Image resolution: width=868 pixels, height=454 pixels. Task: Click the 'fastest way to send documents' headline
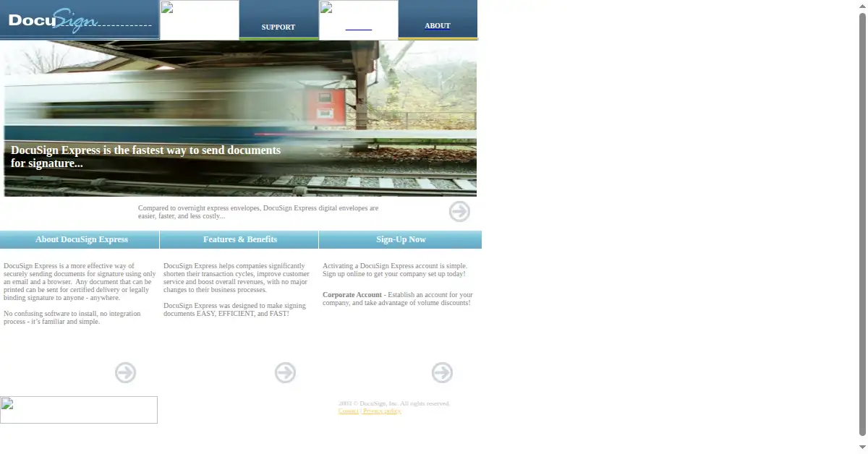click(x=145, y=157)
